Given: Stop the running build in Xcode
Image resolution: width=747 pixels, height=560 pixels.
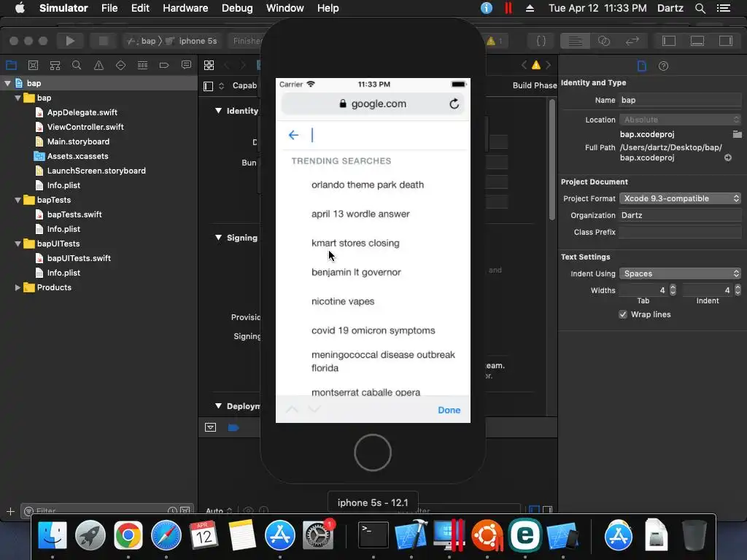Looking at the screenshot, I should coord(103,41).
